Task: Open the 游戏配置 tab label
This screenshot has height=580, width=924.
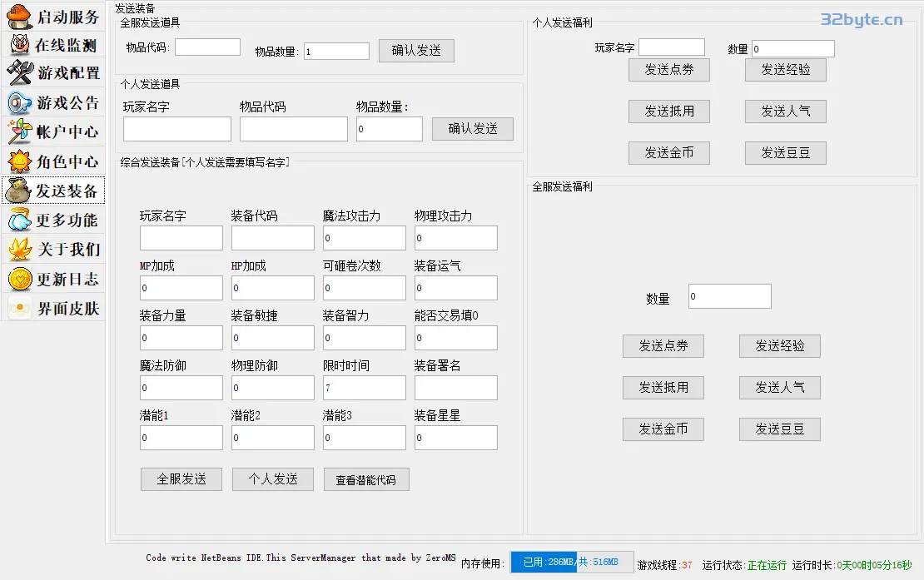Action: pos(69,73)
